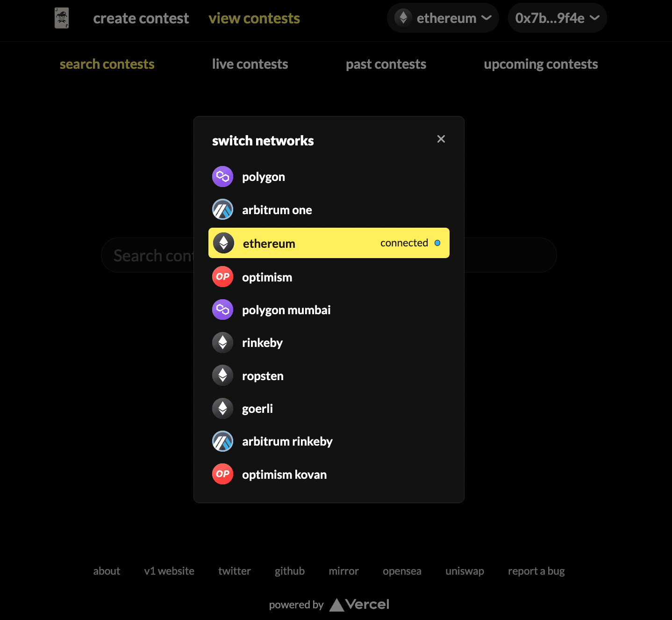This screenshot has width=672, height=620.
Task: Click the polygon network icon
Action: pos(222,177)
